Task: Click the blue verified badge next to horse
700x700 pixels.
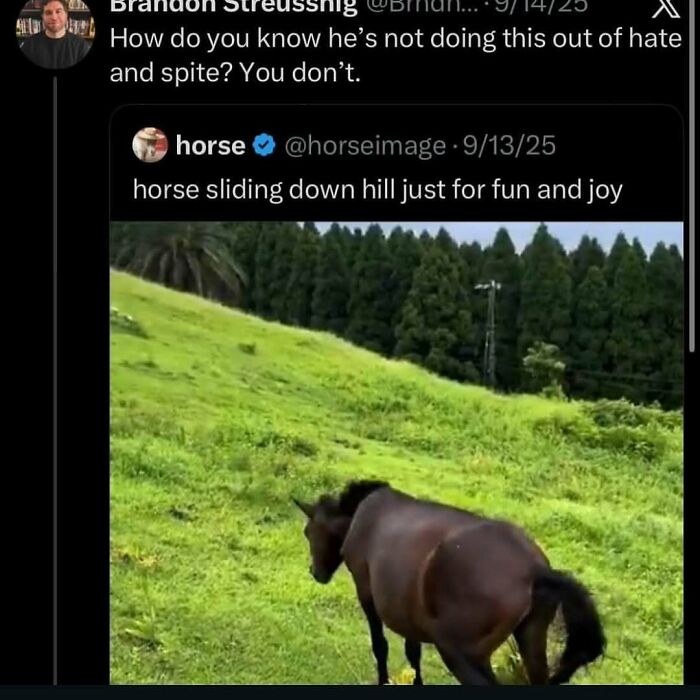Action: point(264,146)
